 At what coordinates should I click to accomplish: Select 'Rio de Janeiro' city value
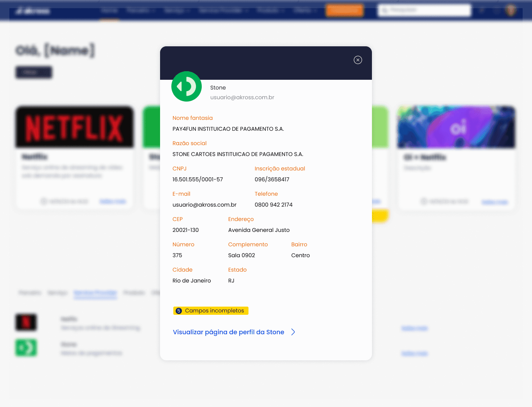click(x=192, y=281)
